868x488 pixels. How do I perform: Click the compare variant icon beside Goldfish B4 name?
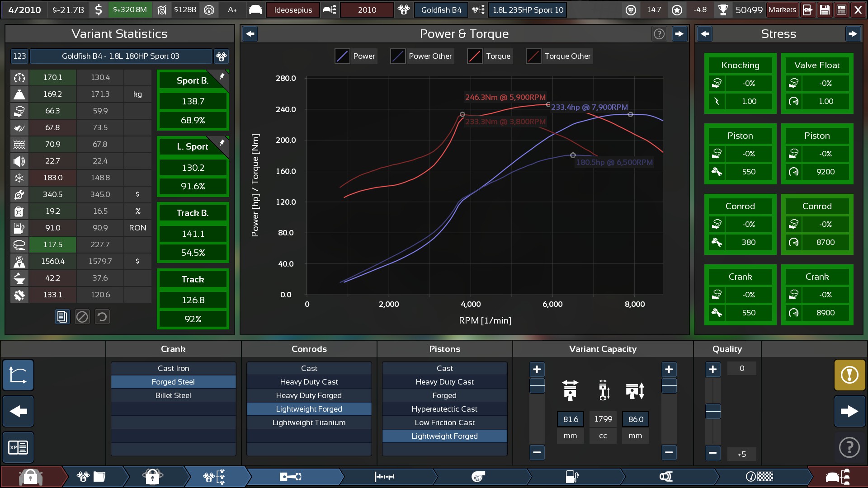[x=221, y=56]
